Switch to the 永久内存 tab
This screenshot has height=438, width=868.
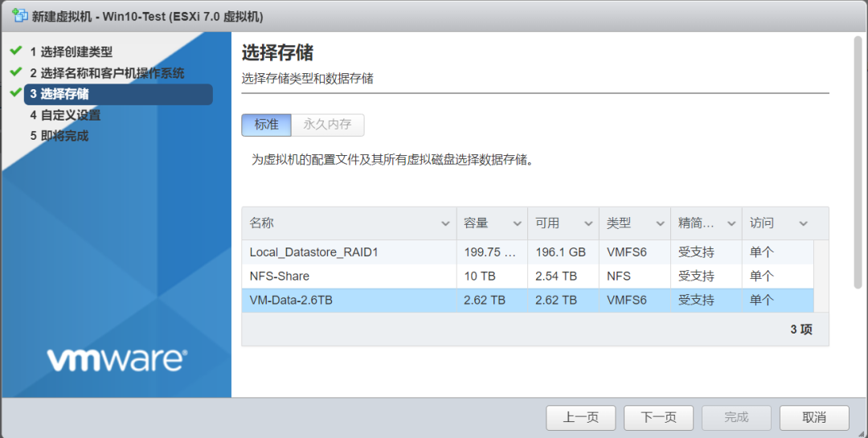328,125
